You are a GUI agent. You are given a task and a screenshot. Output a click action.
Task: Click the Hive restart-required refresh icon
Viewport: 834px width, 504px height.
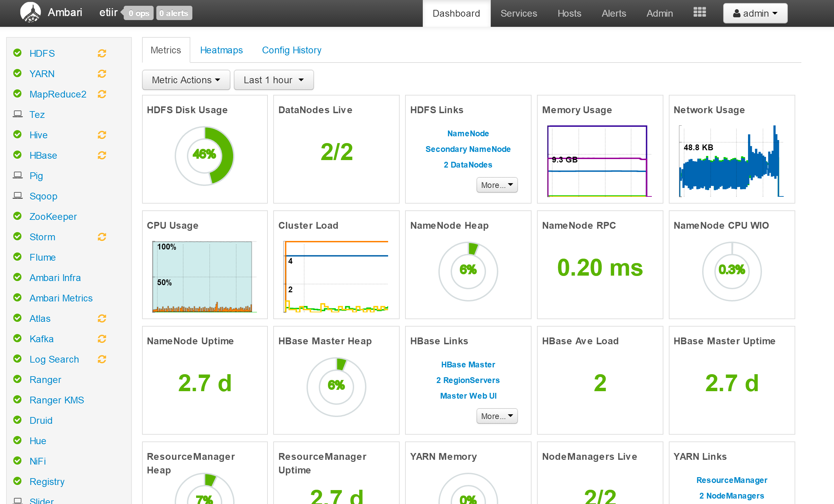(x=102, y=135)
